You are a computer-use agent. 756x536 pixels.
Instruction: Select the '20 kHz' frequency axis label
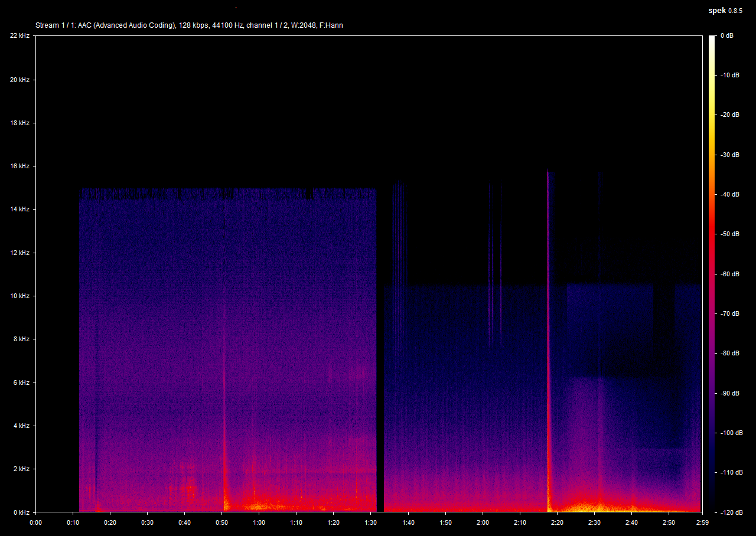click(19, 80)
